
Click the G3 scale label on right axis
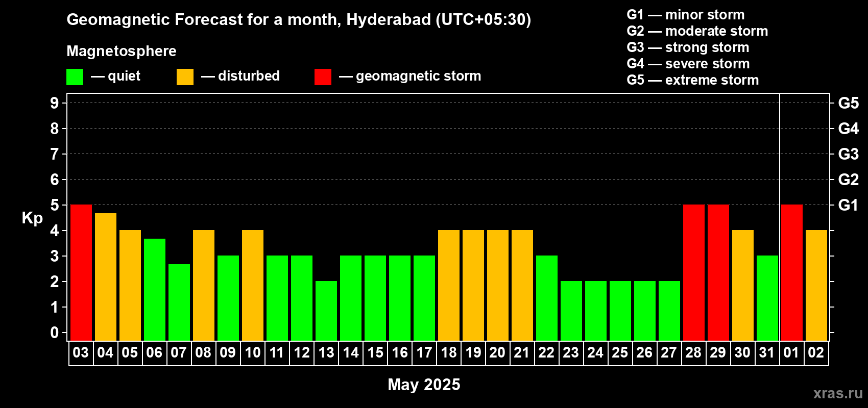click(x=849, y=154)
